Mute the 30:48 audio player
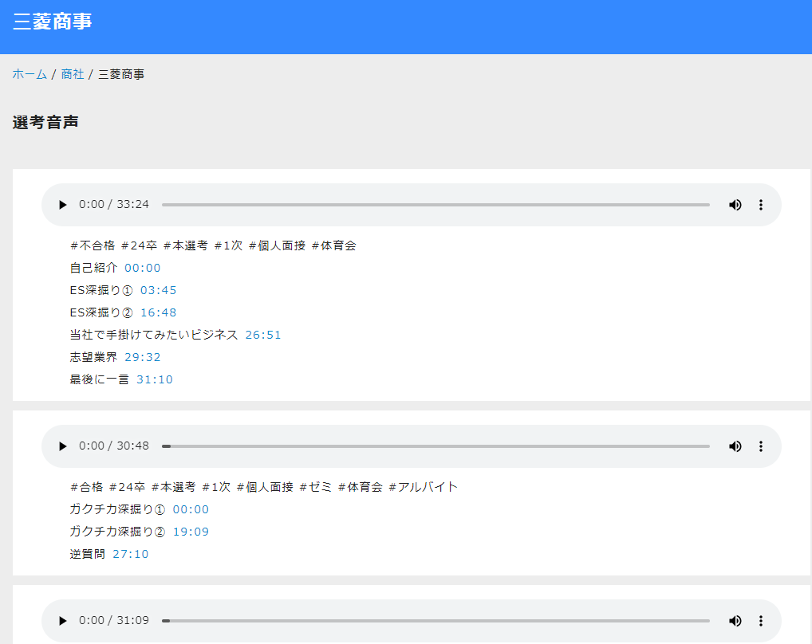 [735, 446]
